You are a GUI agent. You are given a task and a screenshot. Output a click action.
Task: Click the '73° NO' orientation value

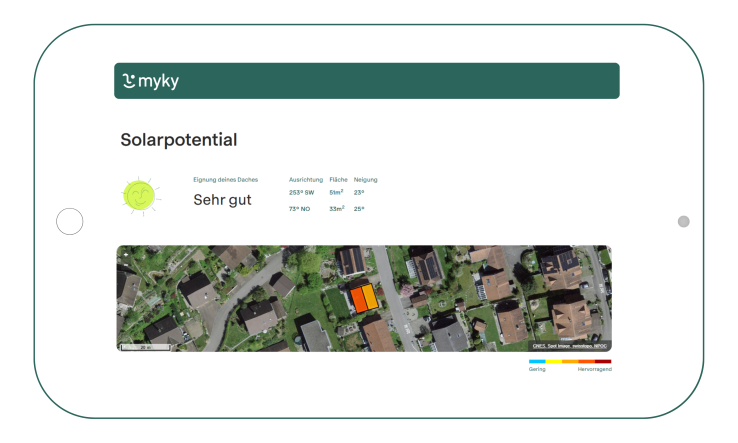click(299, 209)
